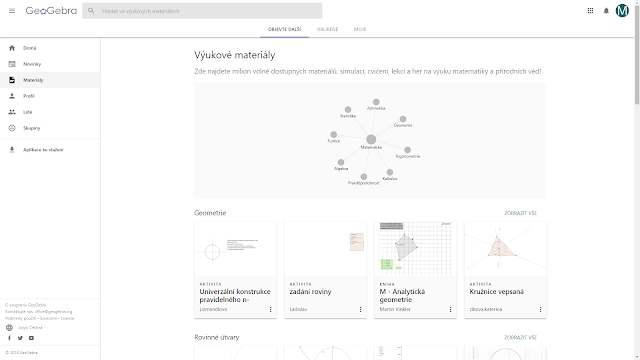Go to Domů in the sidebar
This screenshot has width=640, height=360.
click(x=50, y=48)
